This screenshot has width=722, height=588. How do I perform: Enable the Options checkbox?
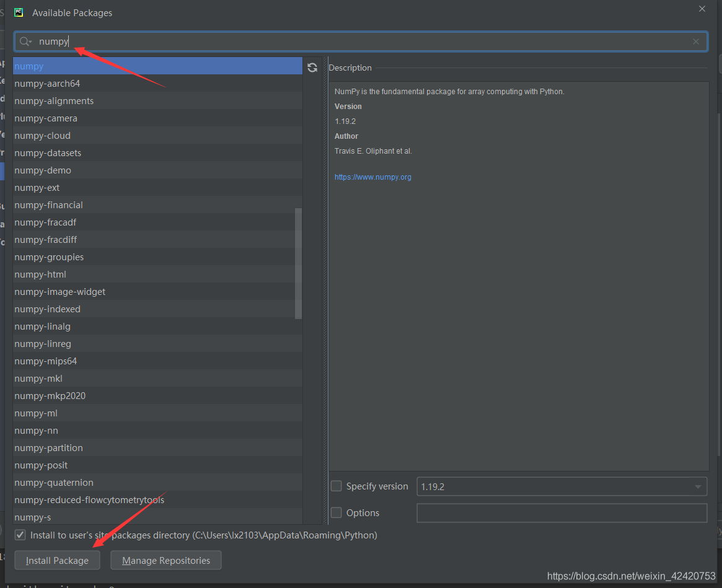click(336, 512)
